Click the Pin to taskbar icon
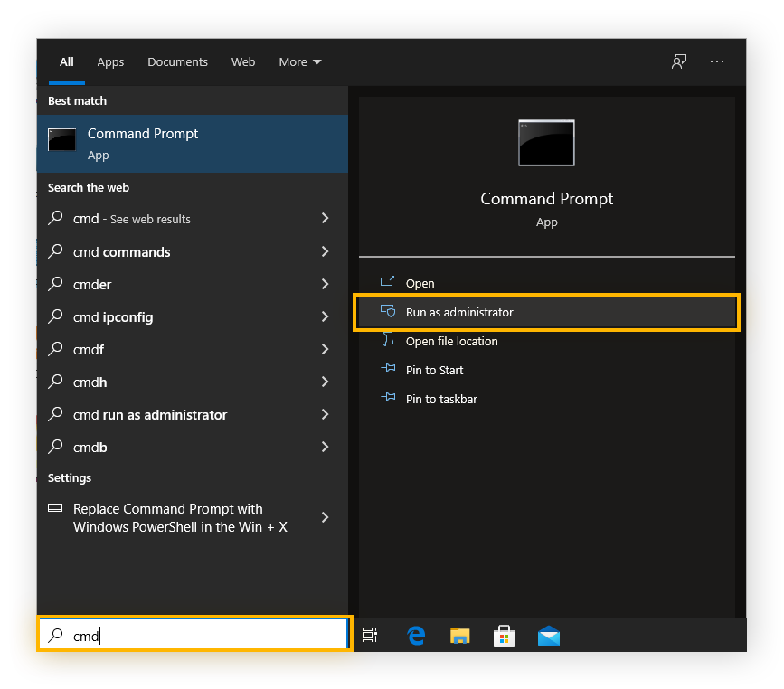The height and width of the screenshot is (689, 784). pyautogui.click(x=389, y=399)
